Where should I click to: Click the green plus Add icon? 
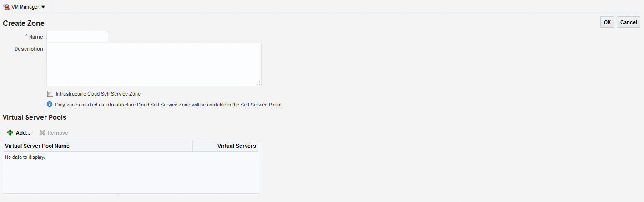[x=10, y=133]
